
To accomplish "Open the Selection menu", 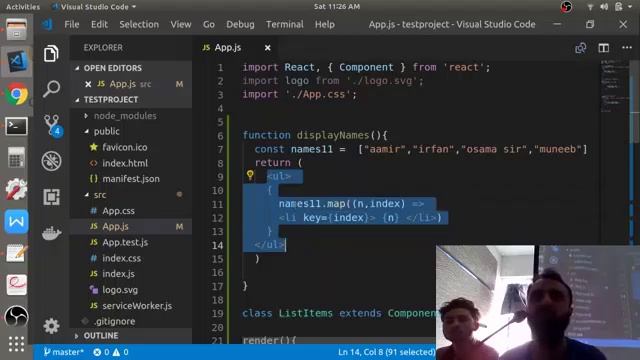I will [x=139, y=24].
